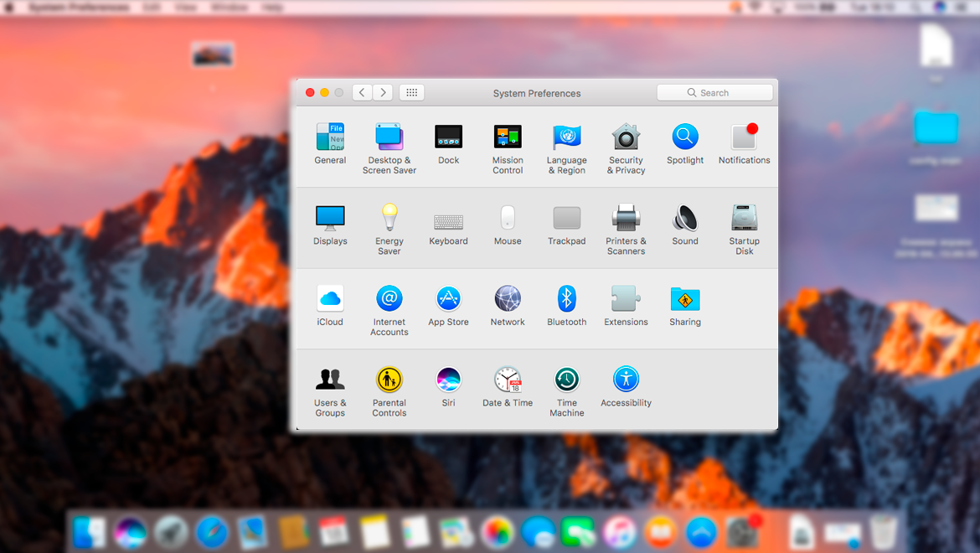This screenshot has width=980, height=553.
Task: Open Desktop & Screen Saver settings
Action: point(389,148)
